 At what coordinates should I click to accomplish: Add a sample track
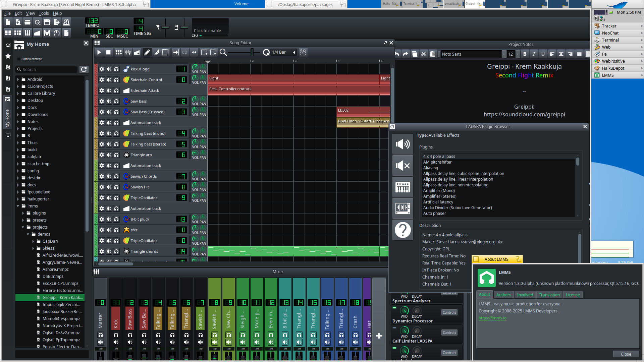click(128, 52)
